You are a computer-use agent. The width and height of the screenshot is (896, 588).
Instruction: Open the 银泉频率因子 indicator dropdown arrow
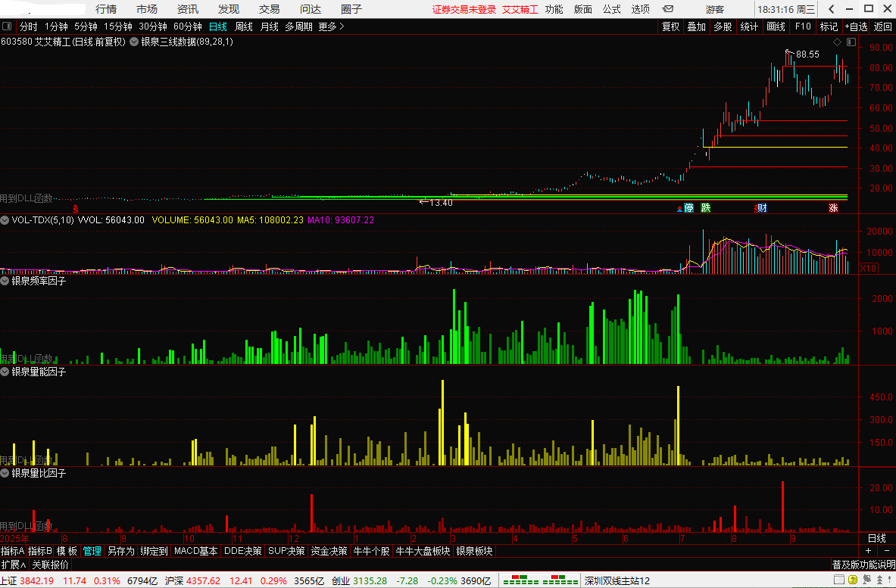[5, 281]
